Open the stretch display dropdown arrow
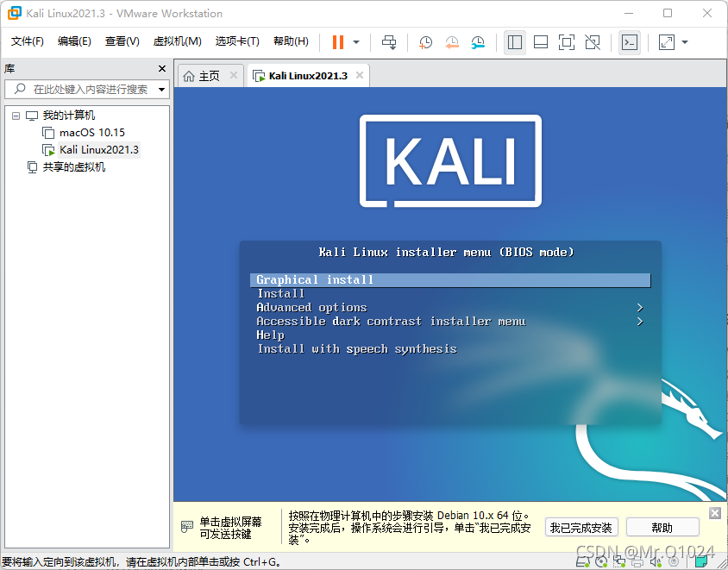This screenshot has width=728, height=570. [685, 42]
